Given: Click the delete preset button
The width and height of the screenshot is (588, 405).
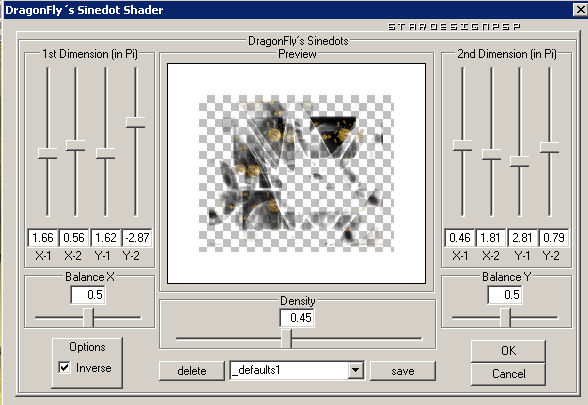Looking at the screenshot, I should tap(192, 371).
